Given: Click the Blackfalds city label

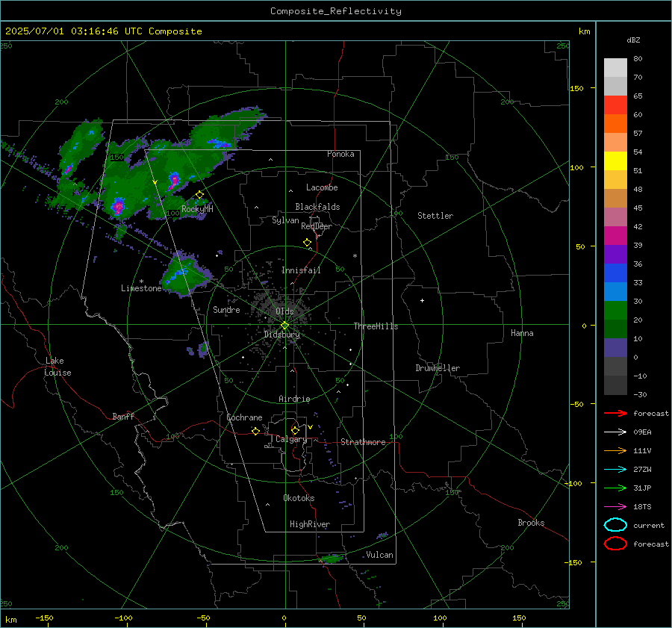Looking at the screenshot, I should tap(317, 207).
